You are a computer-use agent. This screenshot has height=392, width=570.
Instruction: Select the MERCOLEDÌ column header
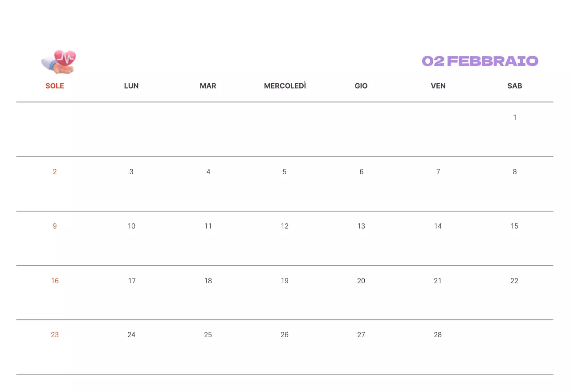coord(285,86)
